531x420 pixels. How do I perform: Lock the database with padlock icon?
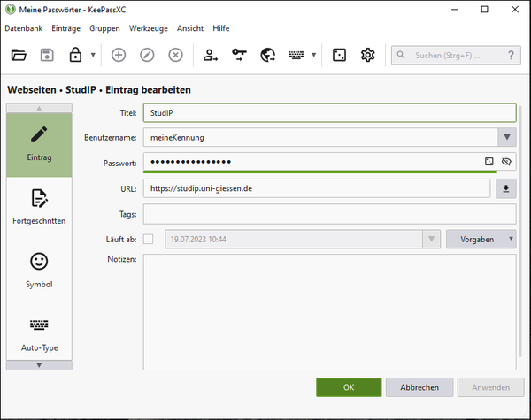point(75,55)
